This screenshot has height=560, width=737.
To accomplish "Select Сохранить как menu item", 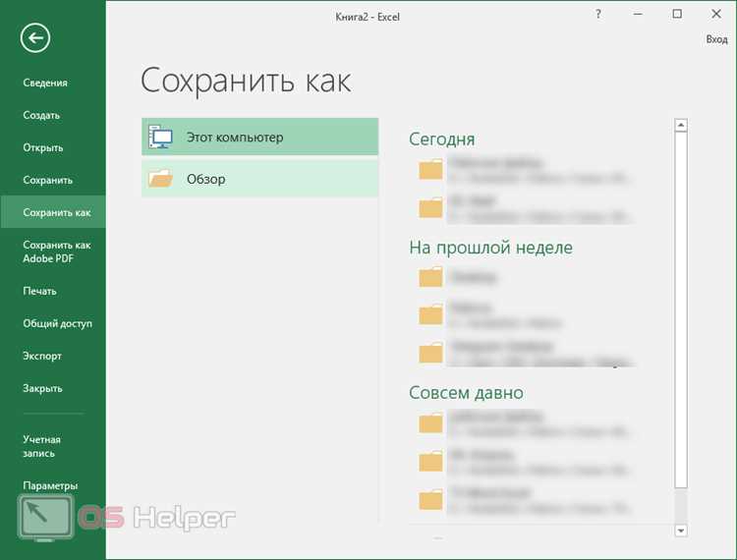I will coord(53,212).
